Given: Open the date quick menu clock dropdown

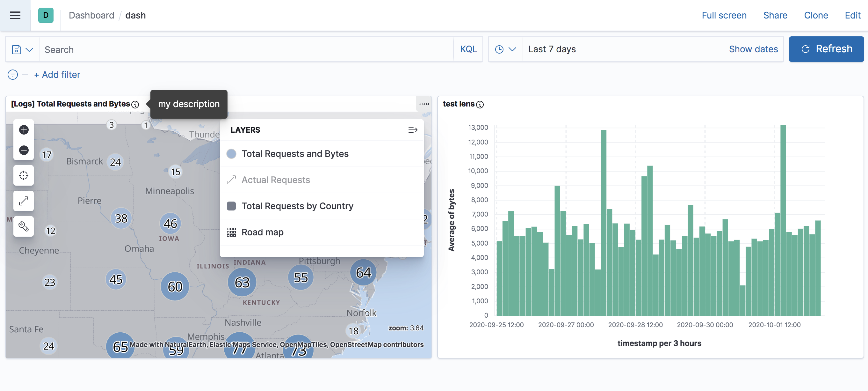Looking at the screenshot, I should [x=505, y=49].
